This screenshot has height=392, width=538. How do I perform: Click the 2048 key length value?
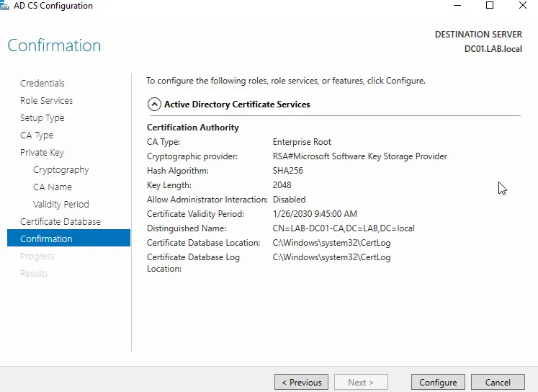(282, 185)
